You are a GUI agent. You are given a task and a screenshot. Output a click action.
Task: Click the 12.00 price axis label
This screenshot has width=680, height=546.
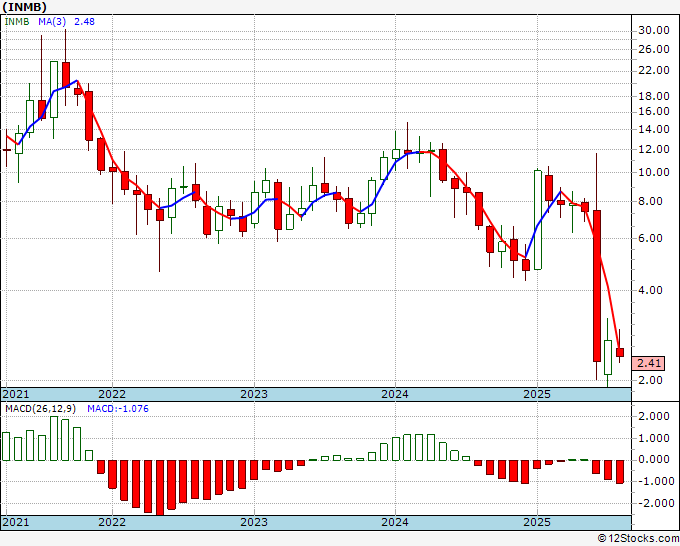tap(654, 149)
